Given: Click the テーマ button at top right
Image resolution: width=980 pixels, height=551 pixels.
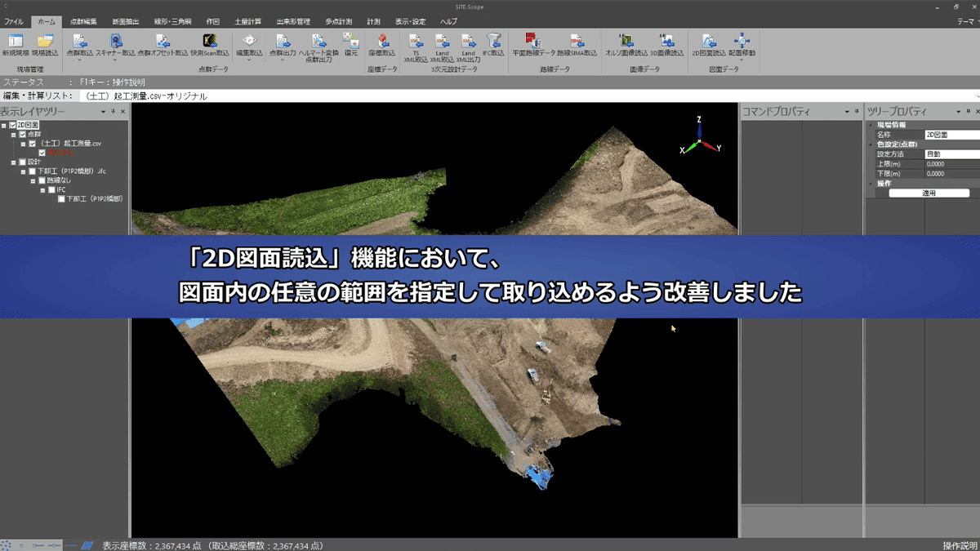Looking at the screenshot, I should 964,22.
